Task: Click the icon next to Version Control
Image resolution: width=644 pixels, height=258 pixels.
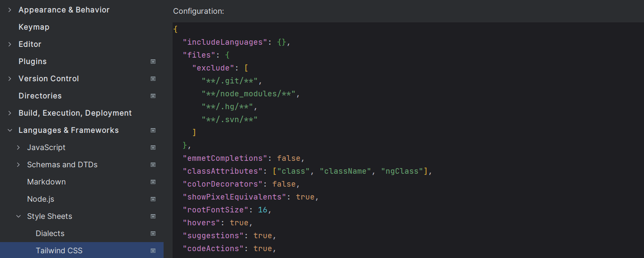Action: [x=153, y=79]
